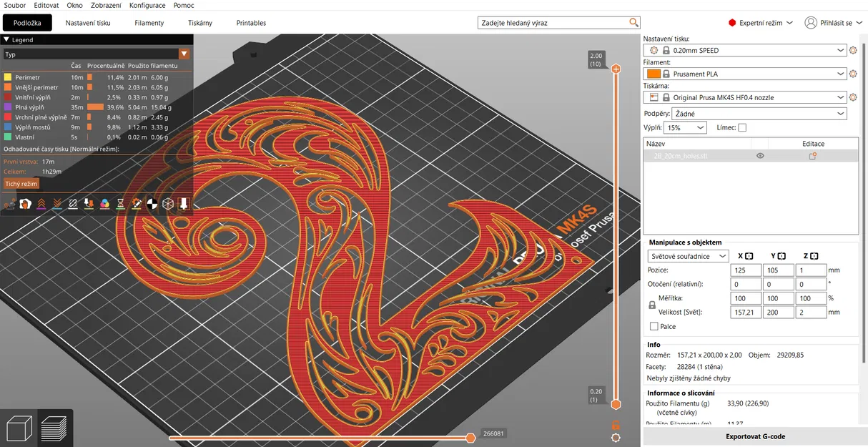Screen dimensions: 868x447
Task: Click the editing icon for 2B_20cm_holes.stl
Action: [x=813, y=156]
